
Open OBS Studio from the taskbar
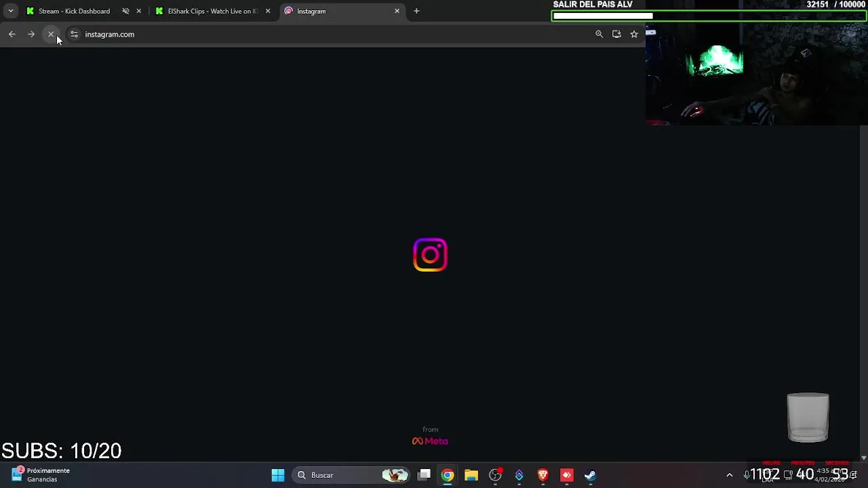click(x=495, y=475)
